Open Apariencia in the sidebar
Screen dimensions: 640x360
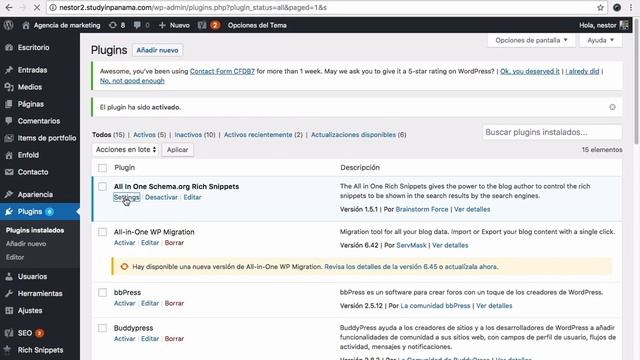35,194
